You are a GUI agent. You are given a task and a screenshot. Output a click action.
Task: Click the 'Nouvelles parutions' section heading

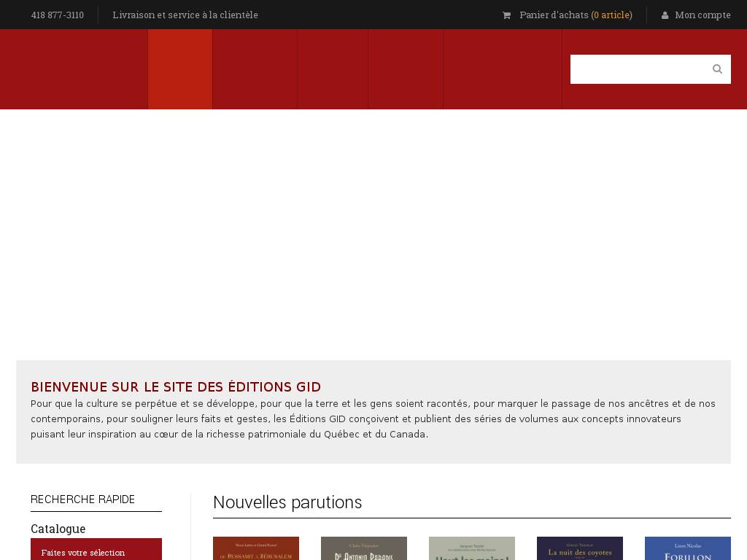287,502
